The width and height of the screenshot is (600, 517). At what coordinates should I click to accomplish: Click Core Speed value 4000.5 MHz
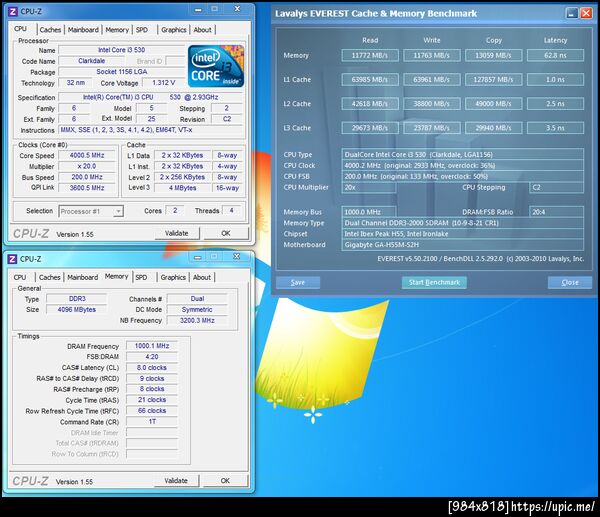tap(87, 155)
